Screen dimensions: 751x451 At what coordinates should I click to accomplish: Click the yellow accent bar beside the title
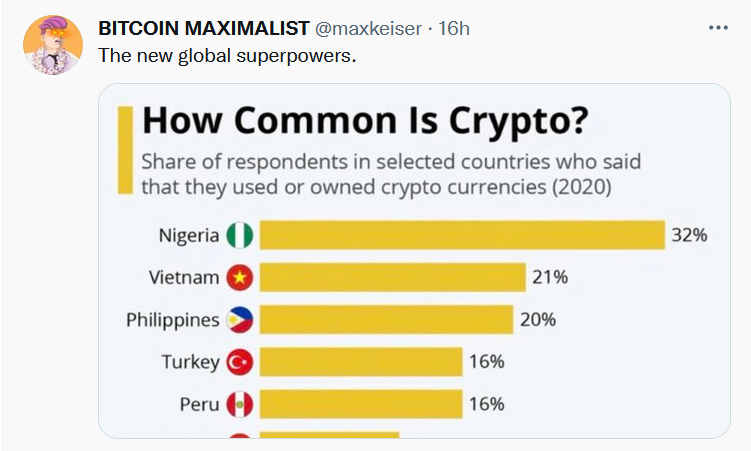[125, 150]
